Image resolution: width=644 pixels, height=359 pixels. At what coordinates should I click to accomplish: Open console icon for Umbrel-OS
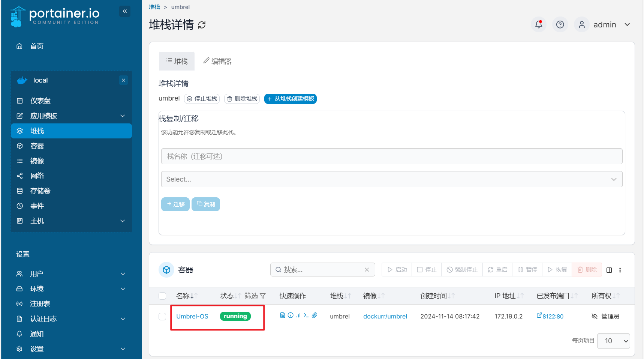(306, 315)
